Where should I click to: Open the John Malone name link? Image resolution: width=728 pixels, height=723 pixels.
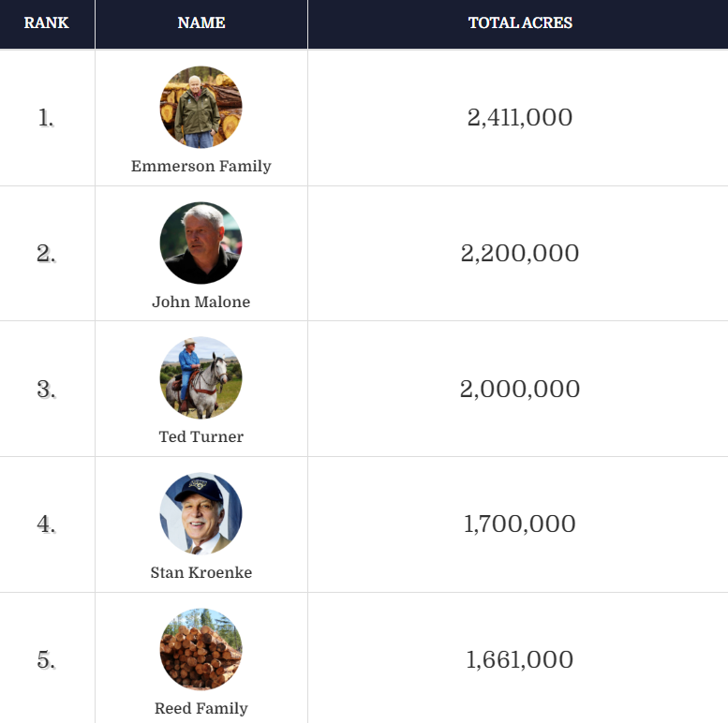click(x=201, y=302)
